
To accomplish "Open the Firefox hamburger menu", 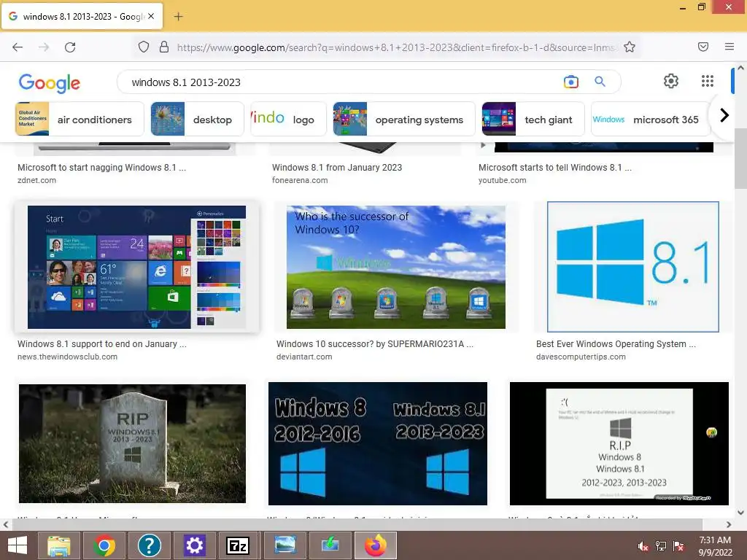I will click(x=729, y=47).
